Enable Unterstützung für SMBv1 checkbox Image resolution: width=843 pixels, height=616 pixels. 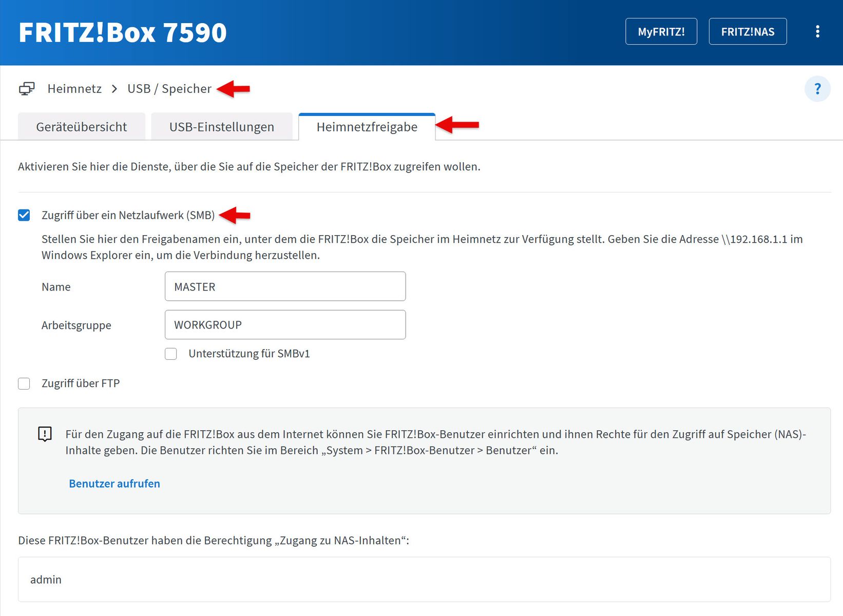[171, 354]
